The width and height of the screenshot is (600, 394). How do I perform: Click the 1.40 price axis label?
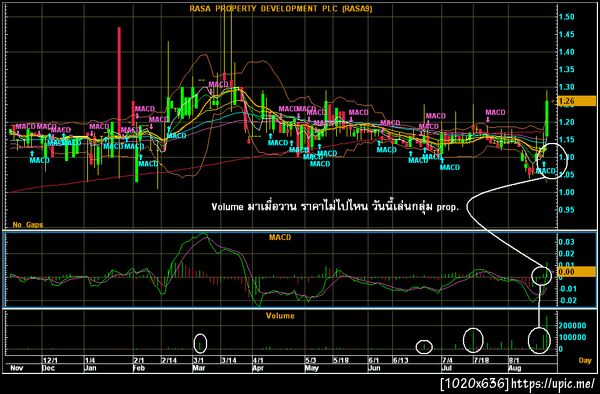[x=566, y=52]
